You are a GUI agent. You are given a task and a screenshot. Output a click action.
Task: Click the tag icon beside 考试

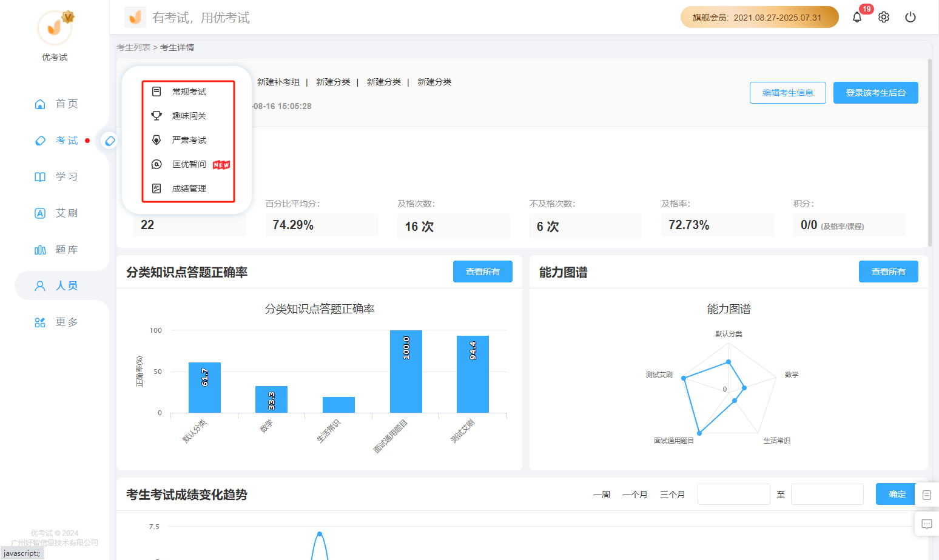tap(40, 141)
